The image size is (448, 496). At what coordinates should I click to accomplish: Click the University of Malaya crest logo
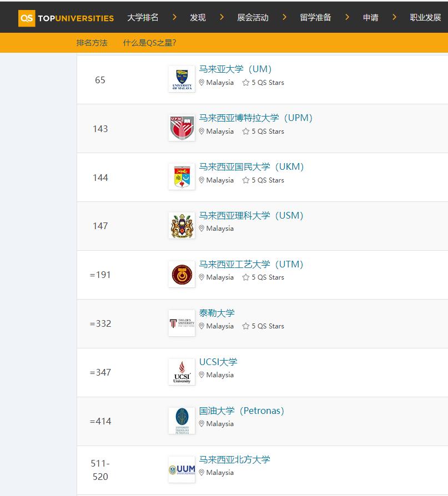(x=182, y=79)
